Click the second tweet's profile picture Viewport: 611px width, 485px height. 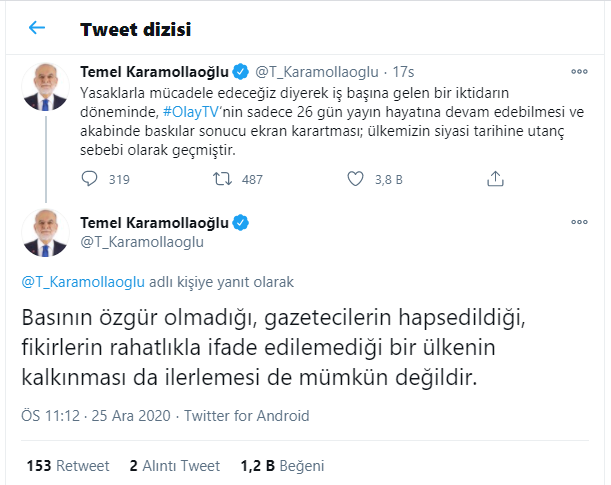[44, 232]
